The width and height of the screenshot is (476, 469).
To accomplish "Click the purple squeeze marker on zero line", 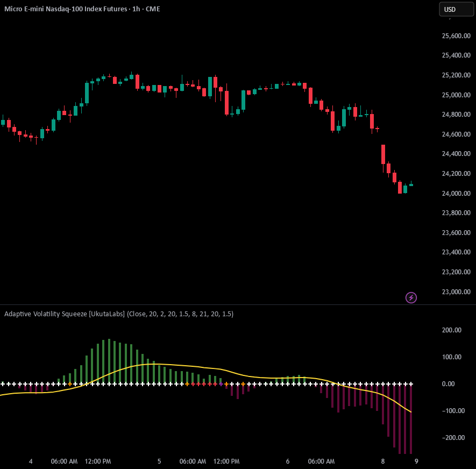I will tap(221, 384).
